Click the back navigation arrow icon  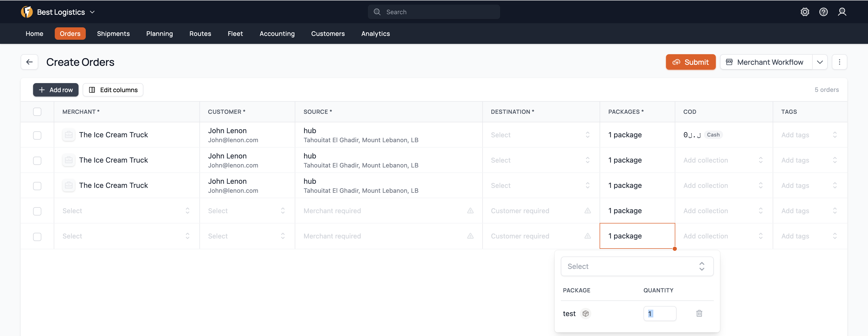pyautogui.click(x=29, y=62)
